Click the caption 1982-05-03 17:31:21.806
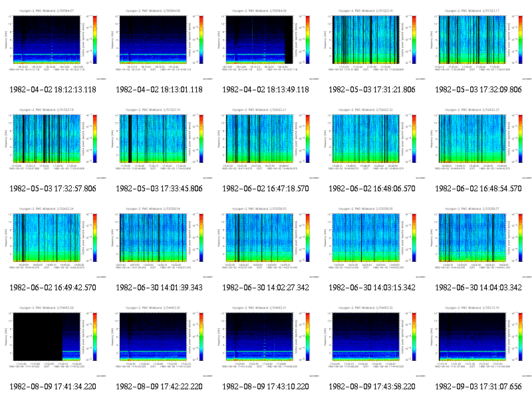The image size is (532, 396). (372, 90)
